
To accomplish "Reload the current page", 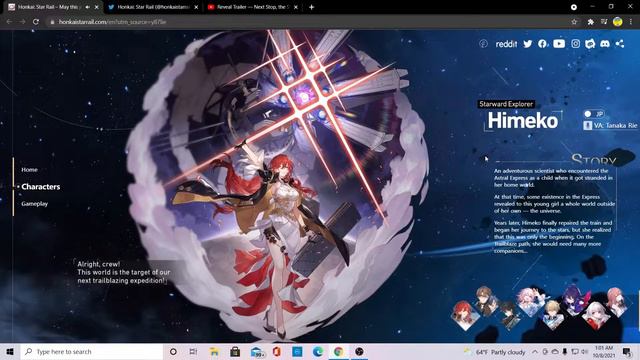I will click(36, 22).
